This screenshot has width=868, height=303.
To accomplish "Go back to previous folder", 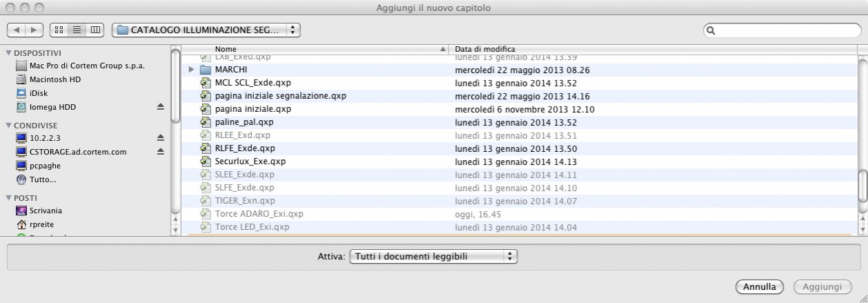I will (x=17, y=30).
